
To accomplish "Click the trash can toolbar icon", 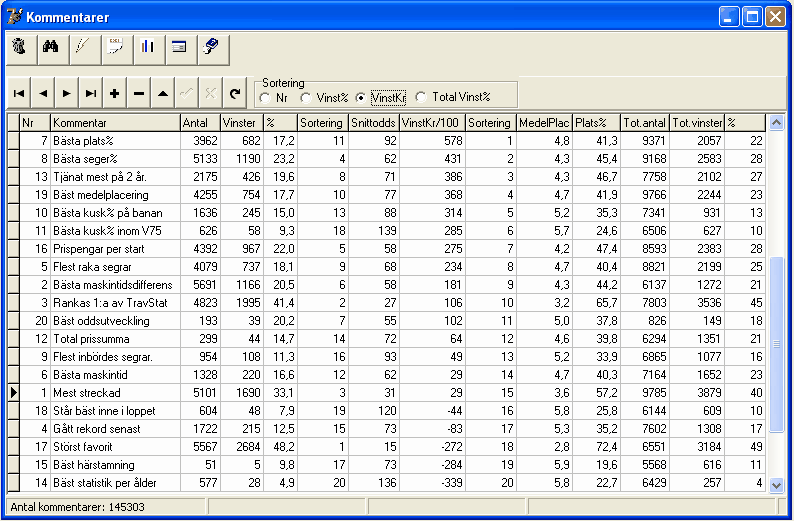I will pyautogui.click(x=21, y=50).
